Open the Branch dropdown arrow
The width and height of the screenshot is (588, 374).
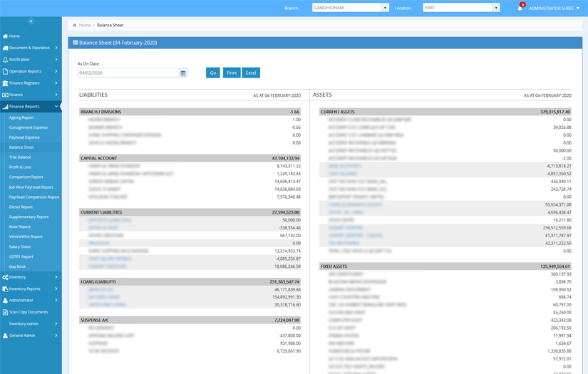[385, 8]
